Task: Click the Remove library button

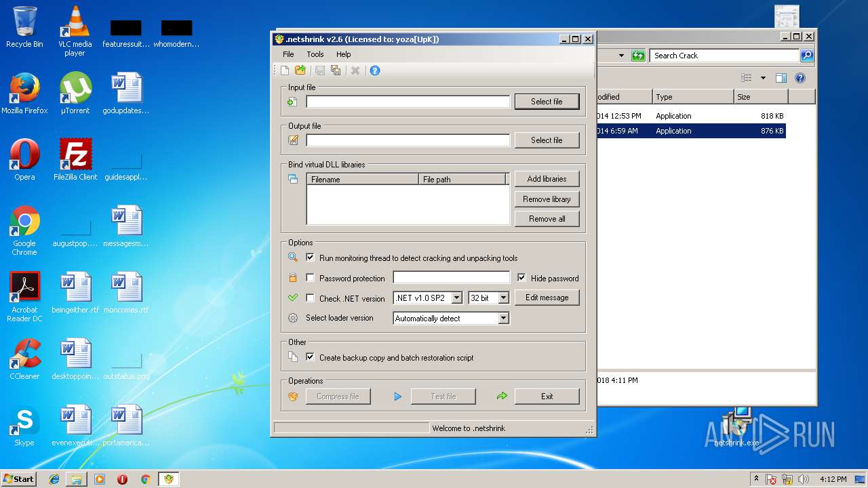Action: point(547,199)
